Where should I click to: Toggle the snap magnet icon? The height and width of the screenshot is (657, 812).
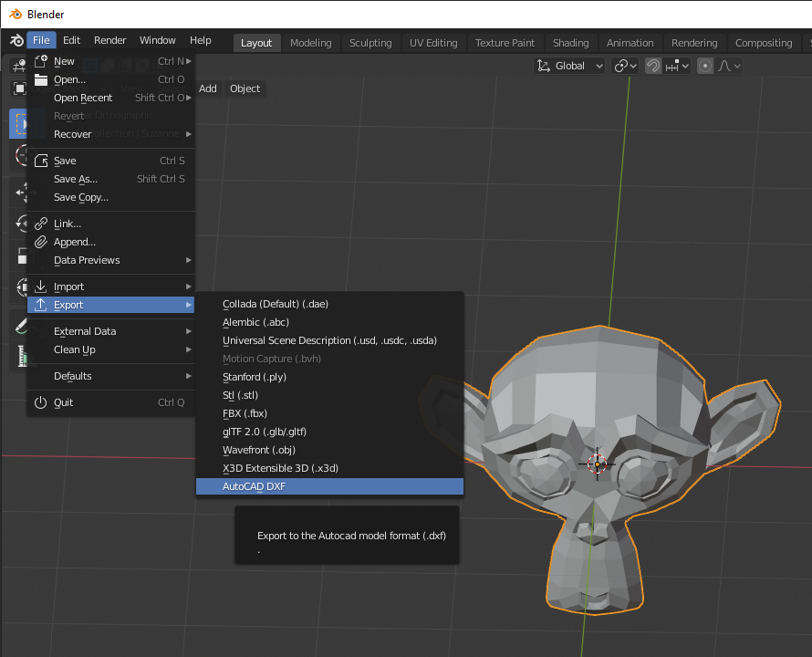(x=653, y=66)
